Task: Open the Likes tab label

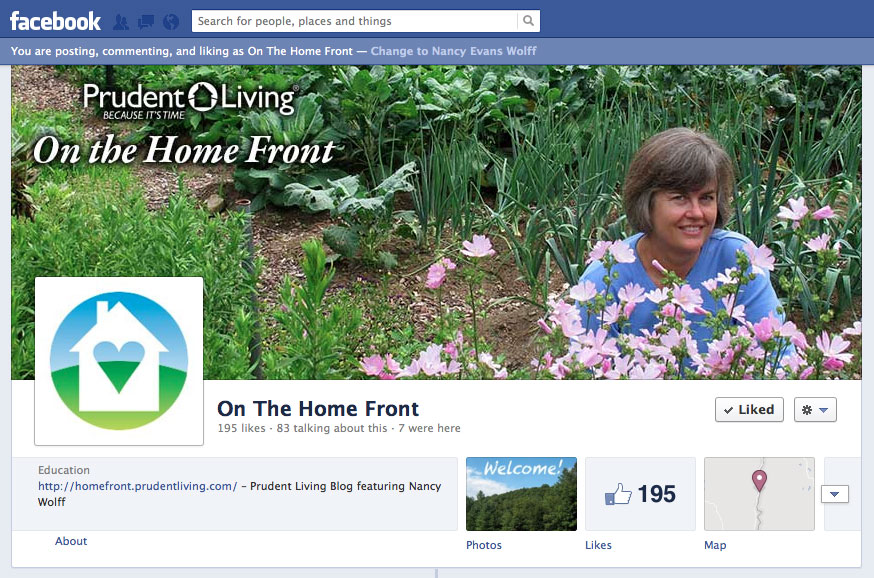Action: click(x=598, y=545)
